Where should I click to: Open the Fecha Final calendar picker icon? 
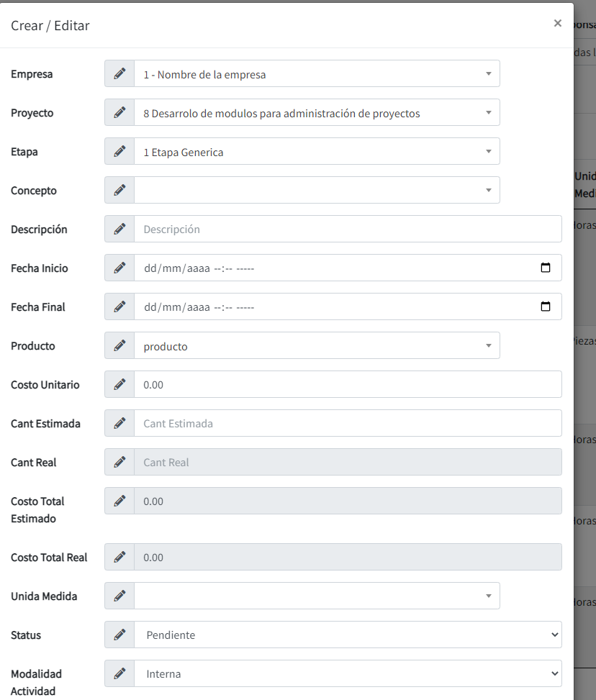(546, 306)
